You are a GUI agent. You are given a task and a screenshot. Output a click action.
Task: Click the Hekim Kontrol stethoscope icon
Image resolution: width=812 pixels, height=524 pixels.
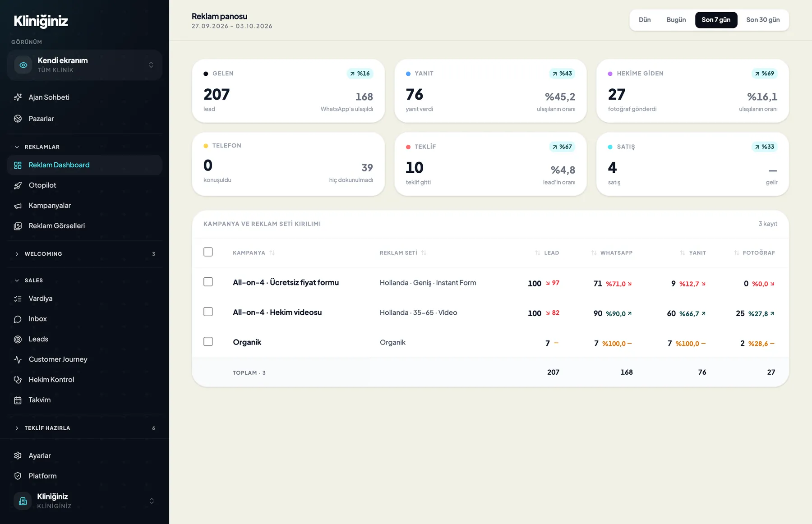18,380
